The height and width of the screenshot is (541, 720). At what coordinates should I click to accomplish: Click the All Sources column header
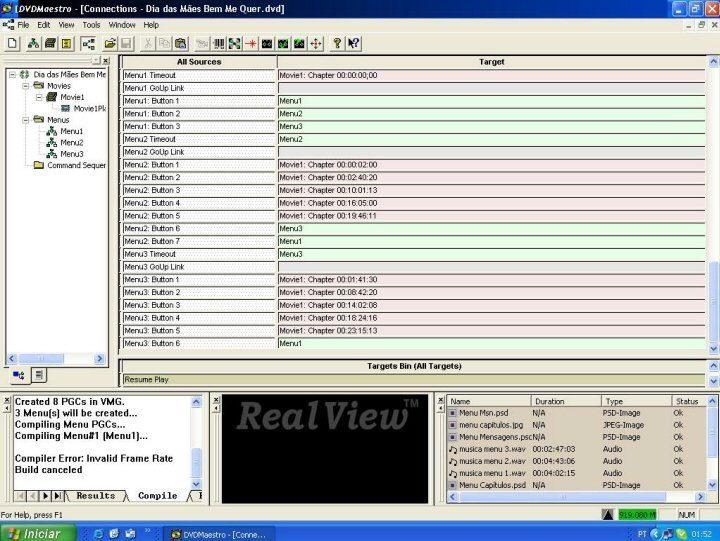pos(199,62)
